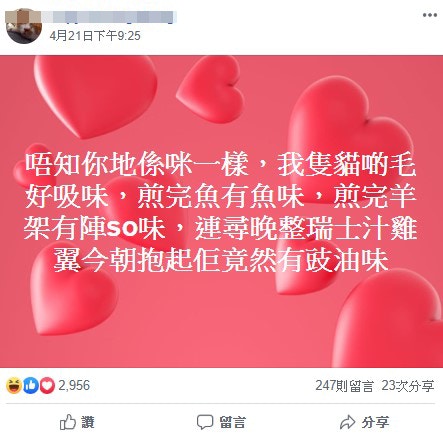Select the 留言 comment button label
Screen dimensions: 443x436
[232, 422]
